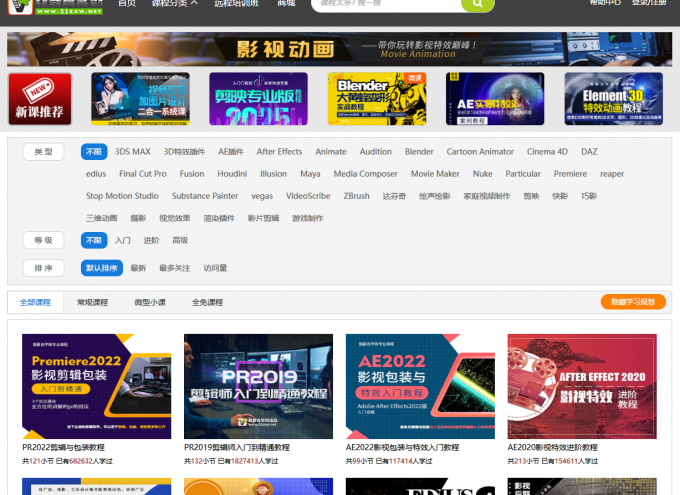Filter by type 游戏制作
680x495 pixels.
tap(307, 218)
